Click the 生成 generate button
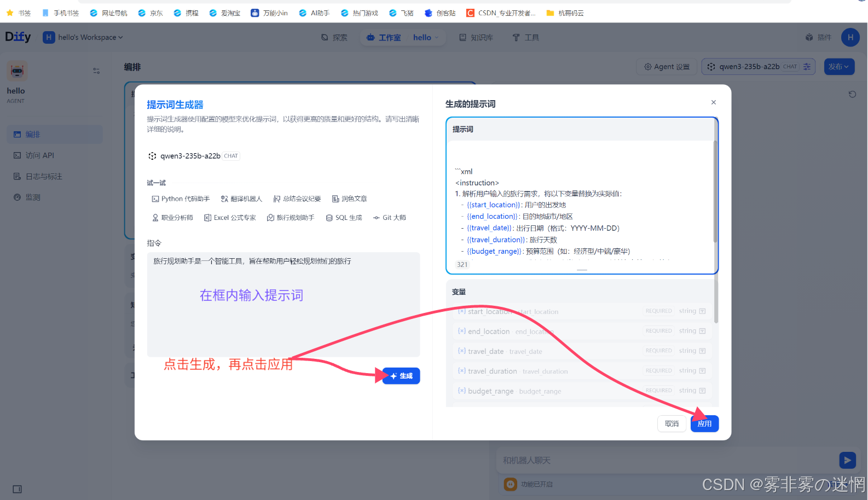868x500 pixels. pos(401,376)
